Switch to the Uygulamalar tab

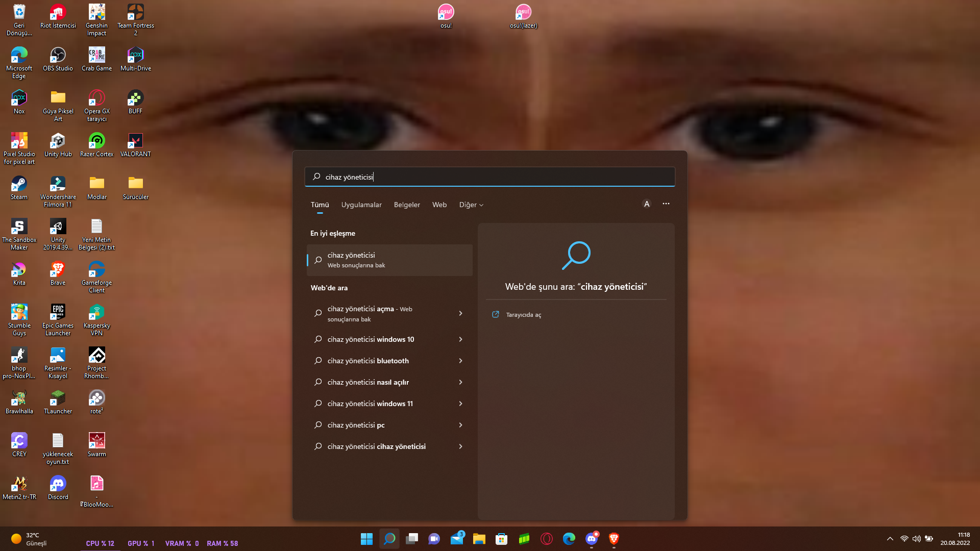point(361,205)
